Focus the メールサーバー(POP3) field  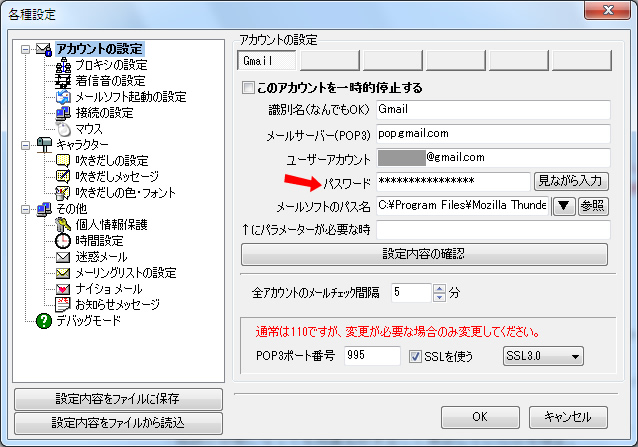pos(493,134)
